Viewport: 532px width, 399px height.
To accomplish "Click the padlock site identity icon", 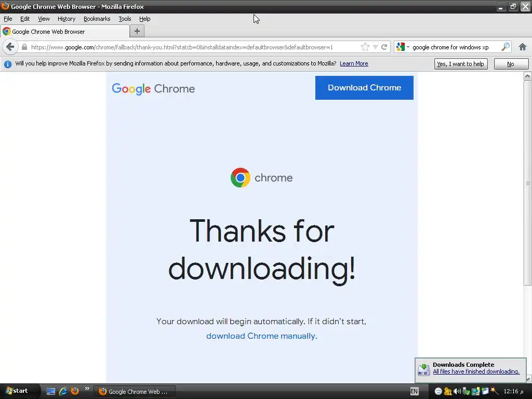I will 24,47.
